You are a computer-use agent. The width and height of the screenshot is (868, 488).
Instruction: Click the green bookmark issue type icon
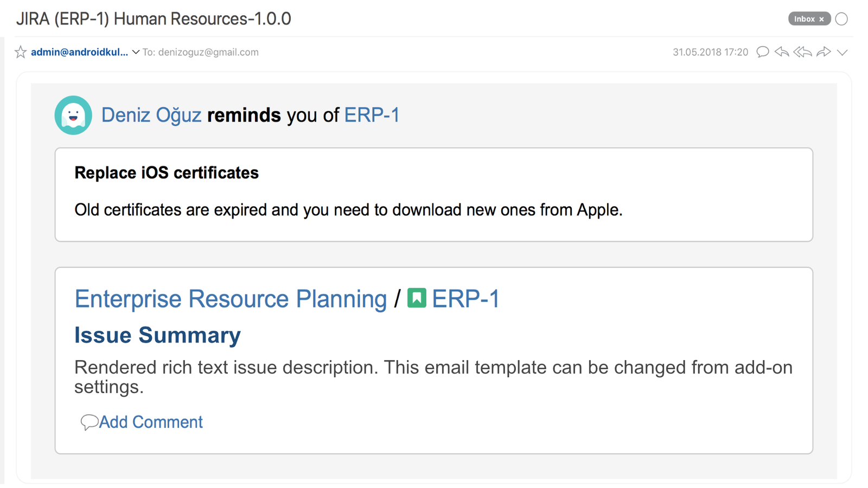417,298
